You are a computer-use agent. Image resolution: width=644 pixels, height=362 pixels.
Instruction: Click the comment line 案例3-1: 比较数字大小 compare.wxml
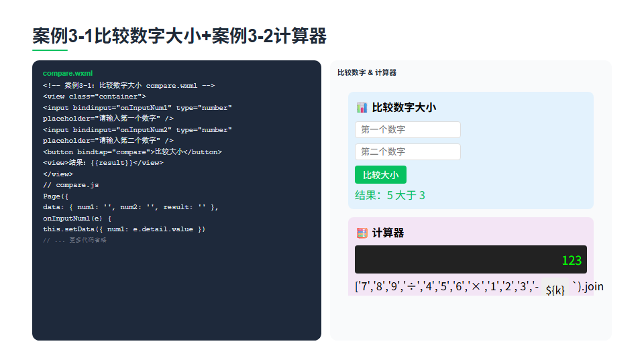click(x=129, y=85)
